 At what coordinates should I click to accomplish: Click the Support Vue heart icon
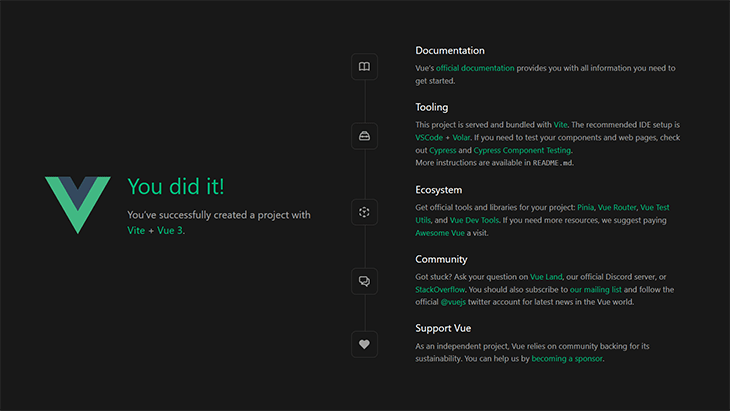coord(365,344)
